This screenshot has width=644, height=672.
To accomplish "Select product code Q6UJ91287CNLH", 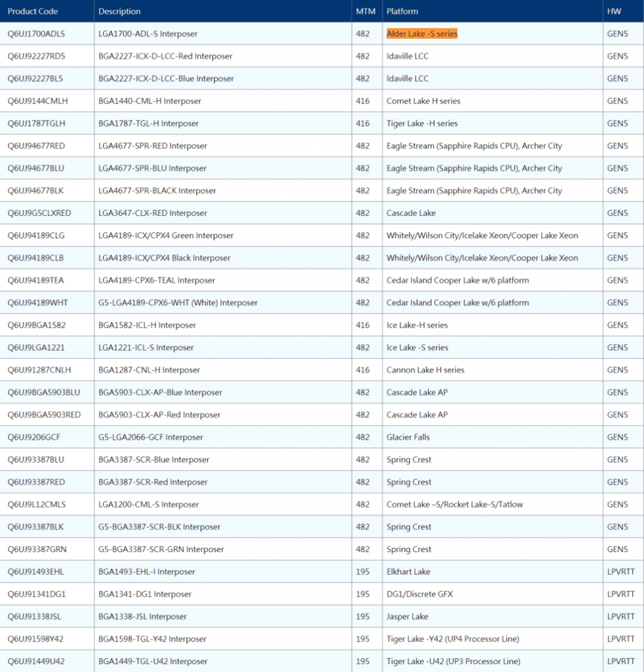I will pos(39,370).
